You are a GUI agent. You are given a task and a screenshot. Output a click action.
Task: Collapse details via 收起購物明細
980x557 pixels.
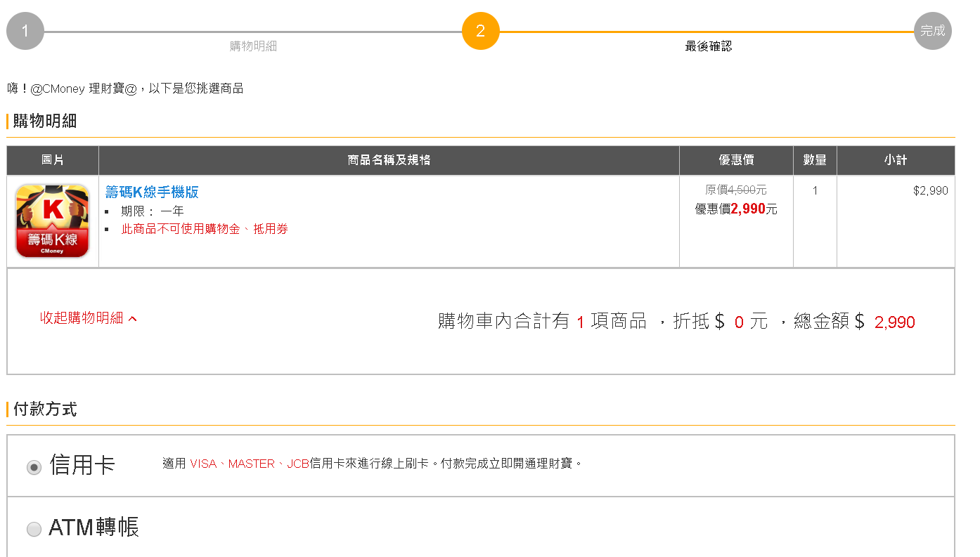tap(82, 318)
